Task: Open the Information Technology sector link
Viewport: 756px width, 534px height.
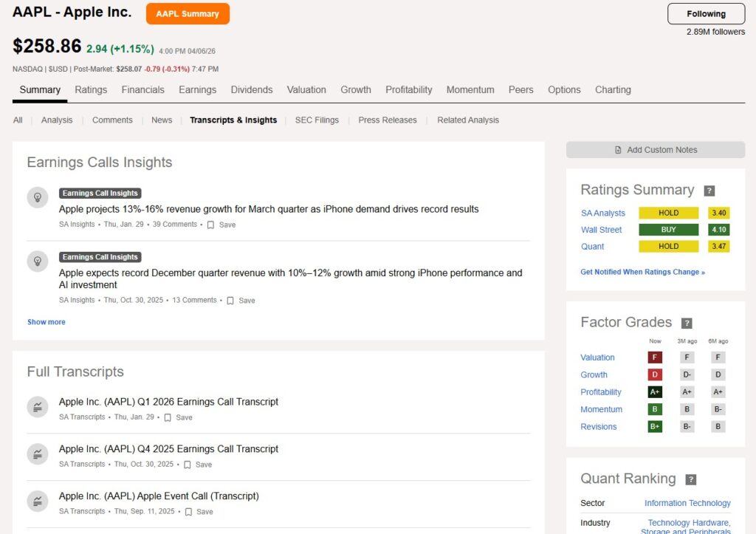Action: click(687, 503)
